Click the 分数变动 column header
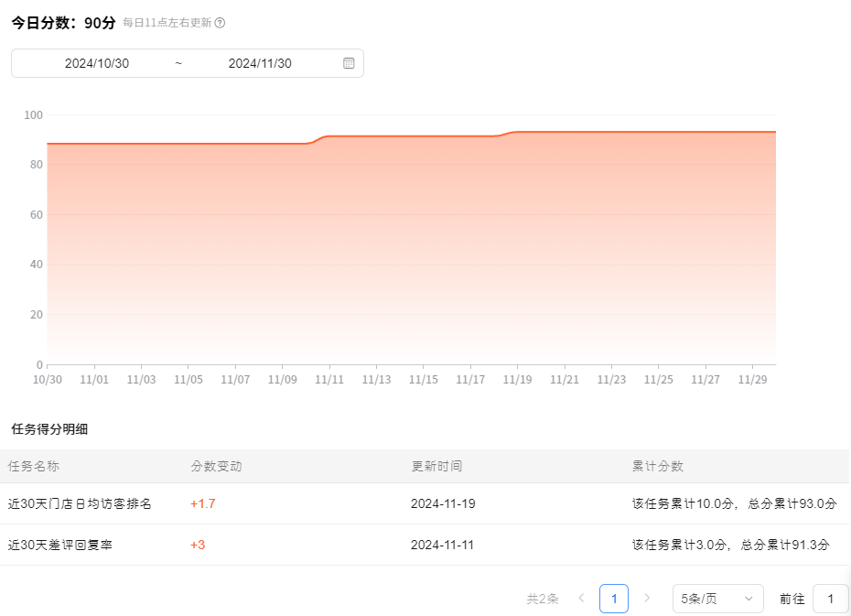The image size is (851, 616). [x=216, y=466]
